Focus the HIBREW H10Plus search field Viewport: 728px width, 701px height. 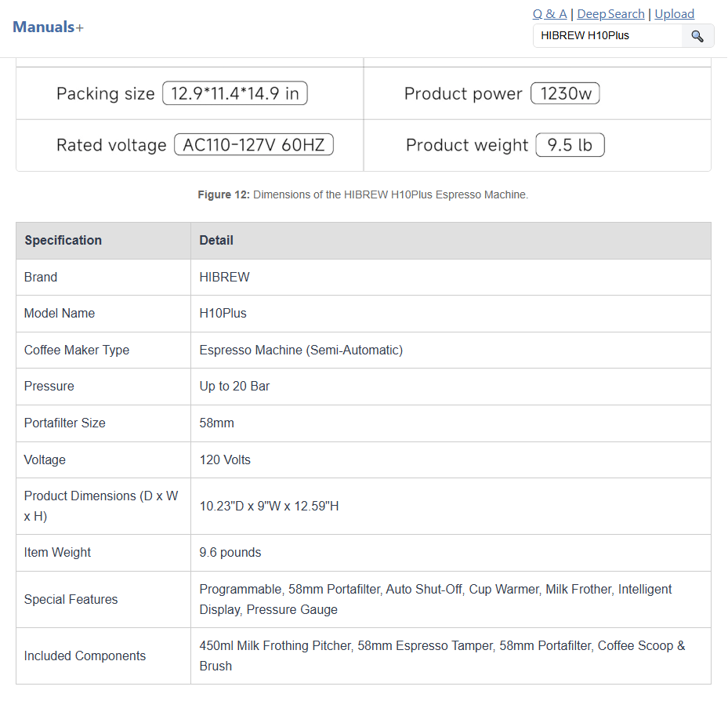(608, 36)
